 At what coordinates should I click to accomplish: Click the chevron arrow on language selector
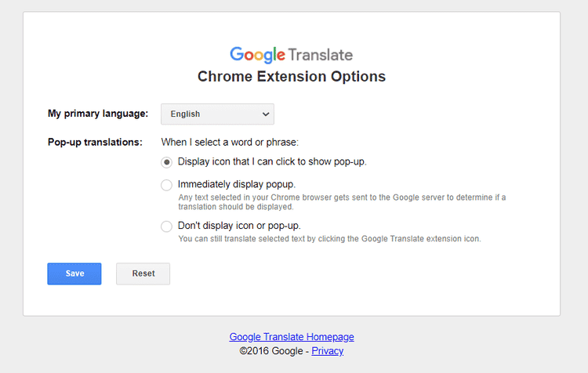click(266, 114)
